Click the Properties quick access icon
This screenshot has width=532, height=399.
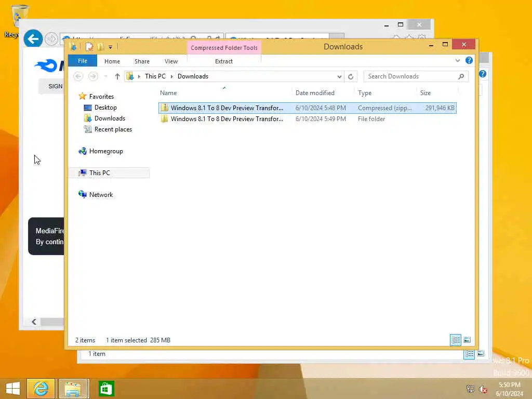pyautogui.click(x=89, y=47)
